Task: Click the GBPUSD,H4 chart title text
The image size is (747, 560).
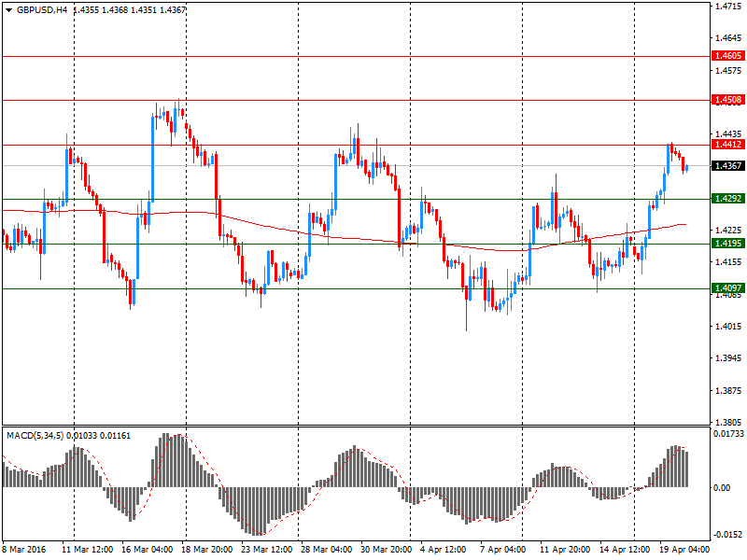Action: coord(42,10)
